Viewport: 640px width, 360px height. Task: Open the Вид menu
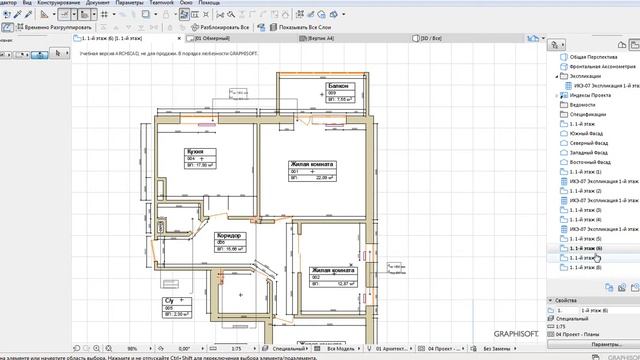click(27, 2)
